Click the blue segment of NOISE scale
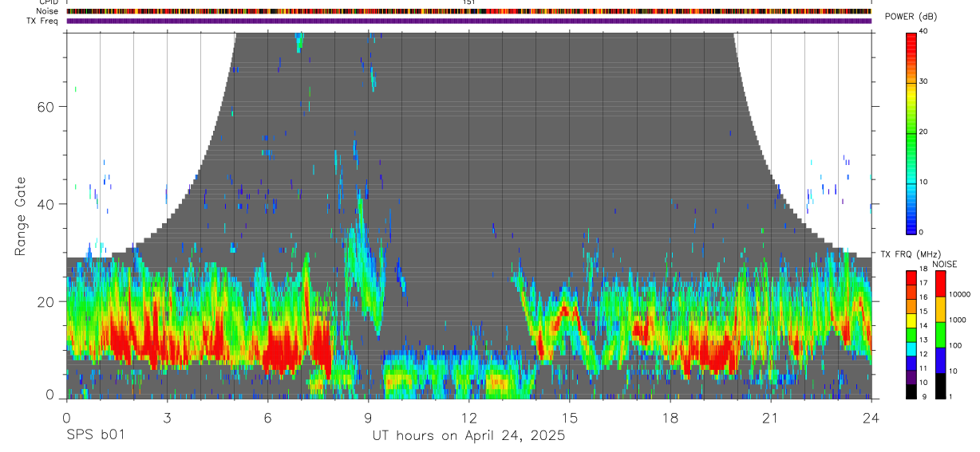The height and width of the screenshot is (452, 980). tap(941, 360)
